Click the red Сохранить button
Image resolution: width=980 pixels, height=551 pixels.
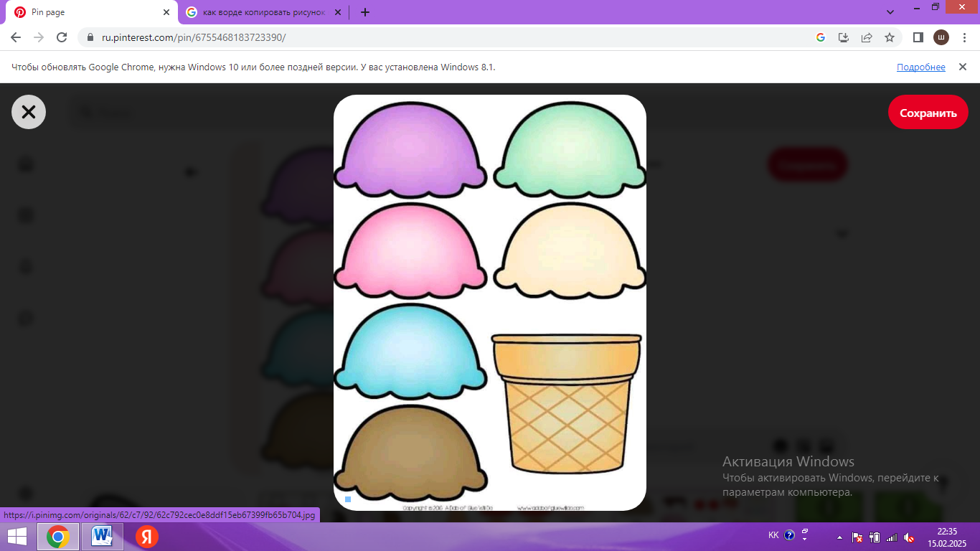coord(928,113)
